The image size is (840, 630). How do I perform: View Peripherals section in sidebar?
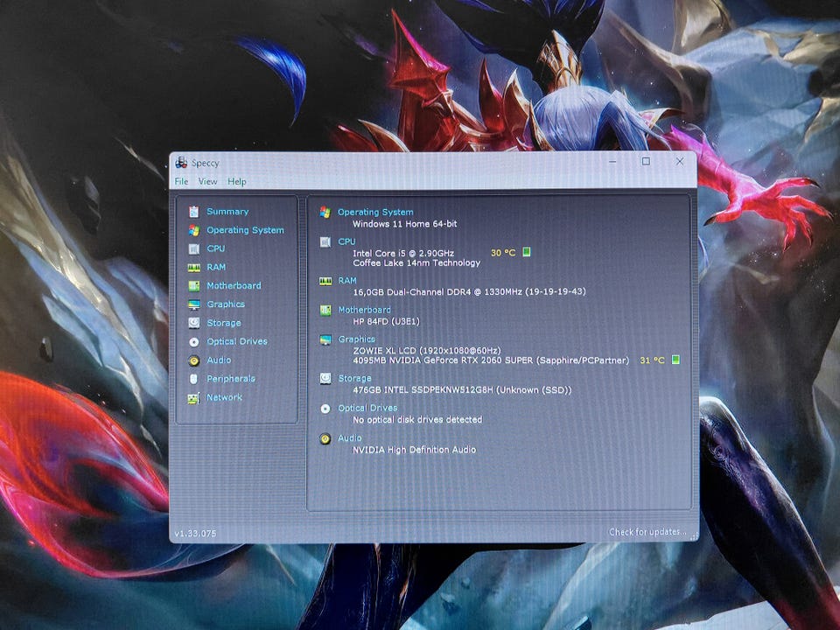point(231,379)
